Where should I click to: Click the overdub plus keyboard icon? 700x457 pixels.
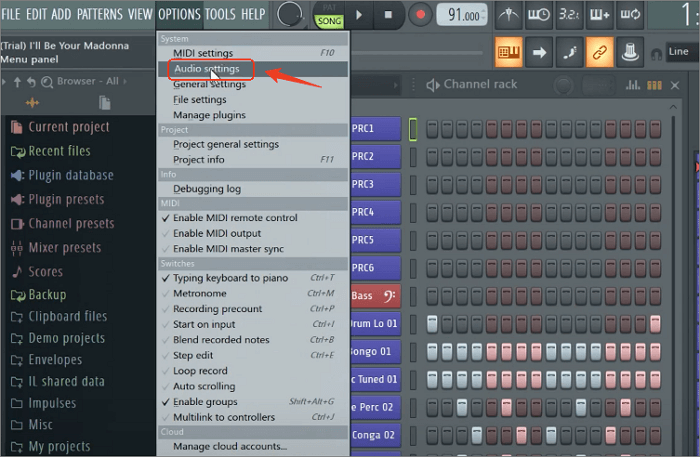pos(599,15)
